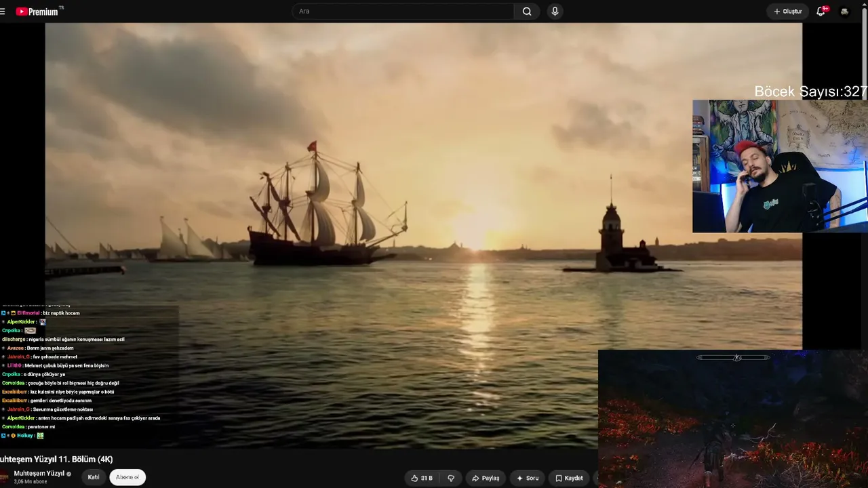
Task: Click Jahrein_G's message "Savunma gözetleme noktası"
Action: [x=63, y=410]
